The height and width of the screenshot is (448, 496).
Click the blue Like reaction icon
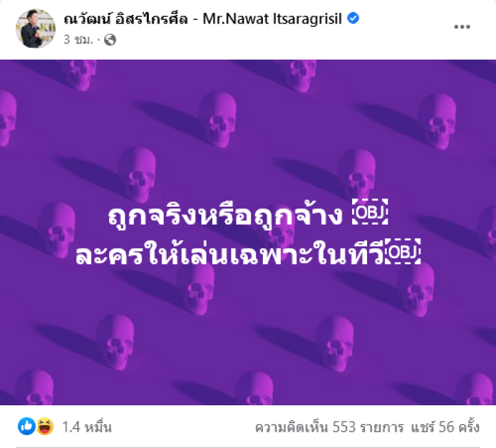coord(27,426)
